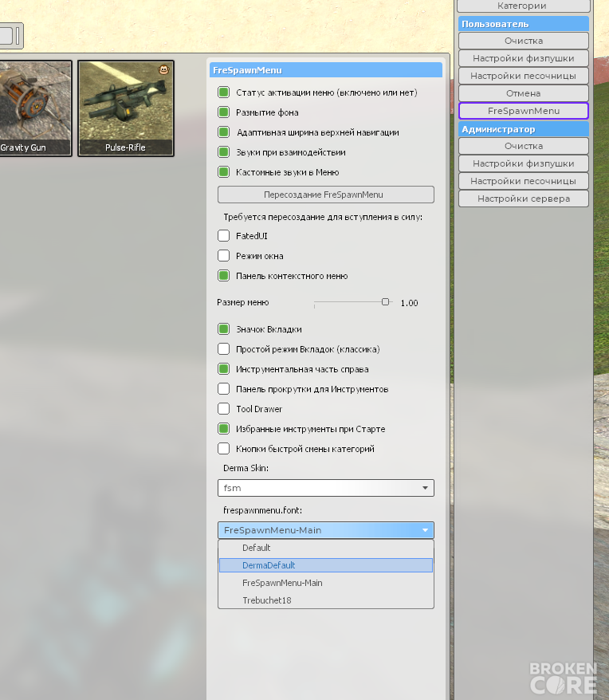609x700 pixels.
Task: Click the monkey face icon on Pulse-Rifle
Action: [164, 69]
